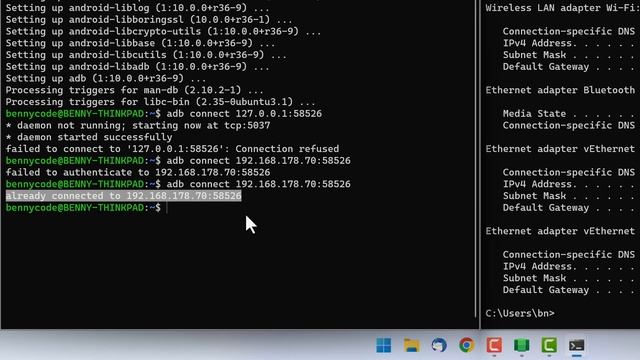Open Google Chrome from the taskbar
The height and width of the screenshot is (360, 640).
467,345
